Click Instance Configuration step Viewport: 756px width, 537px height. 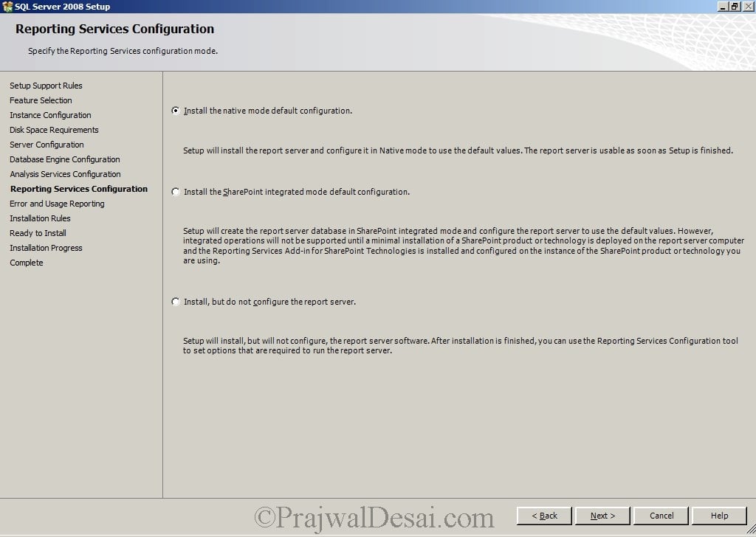click(x=50, y=115)
